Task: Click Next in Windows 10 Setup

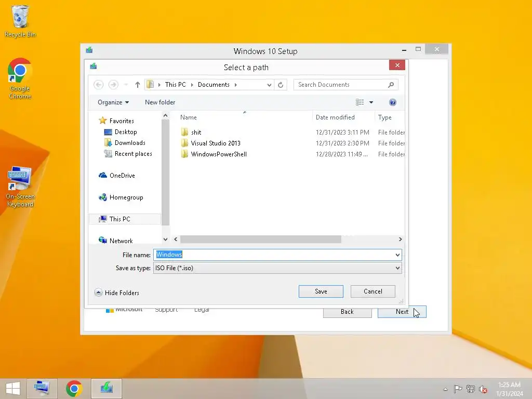Action: [402, 312]
